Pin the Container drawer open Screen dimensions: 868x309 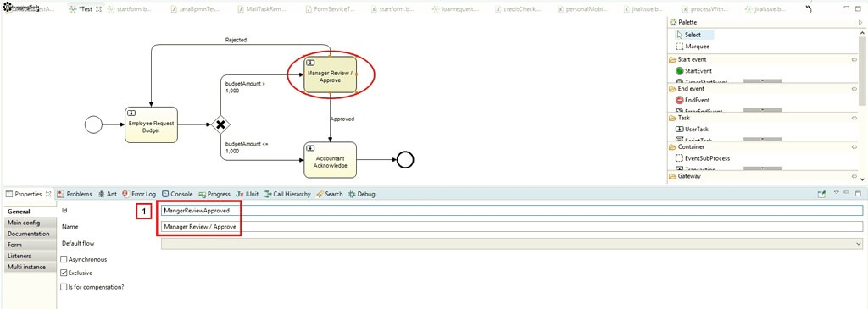click(x=854, y=147)
